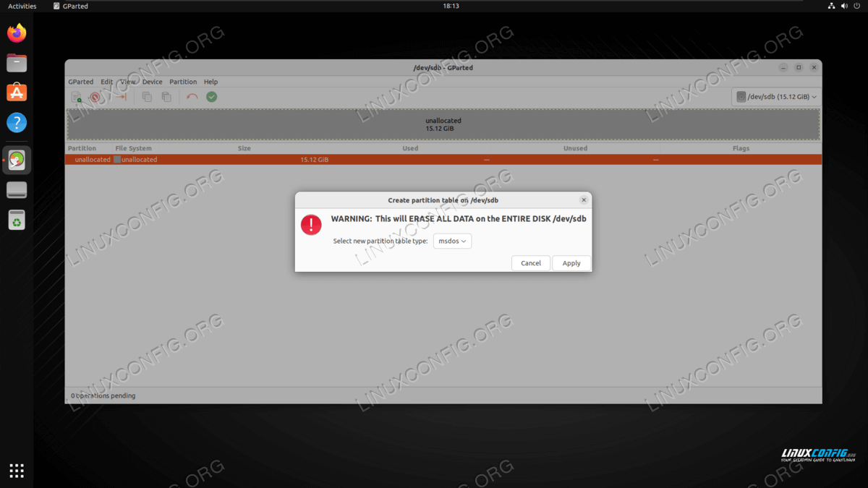Select the unallocated 15.12 GiB disk graphic
Viewport: 868px width, 488px height.
pos(443,124)
